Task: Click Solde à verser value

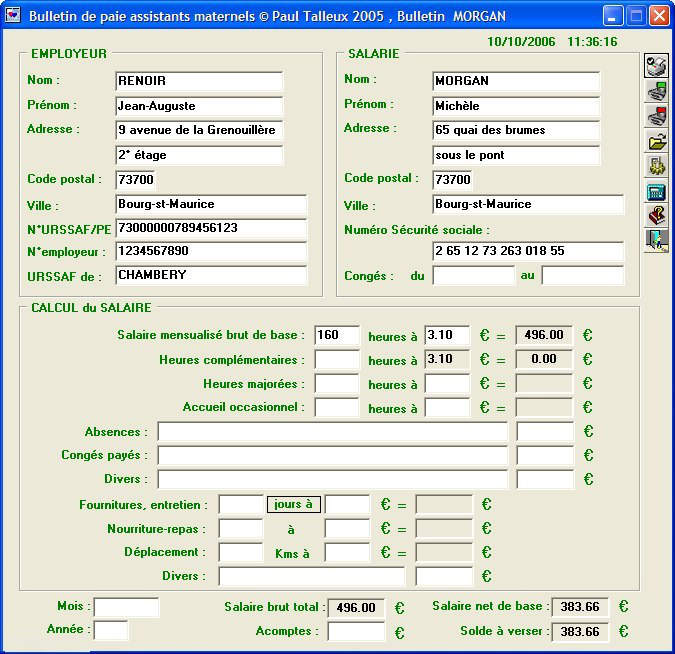Action: click(580, 632)
